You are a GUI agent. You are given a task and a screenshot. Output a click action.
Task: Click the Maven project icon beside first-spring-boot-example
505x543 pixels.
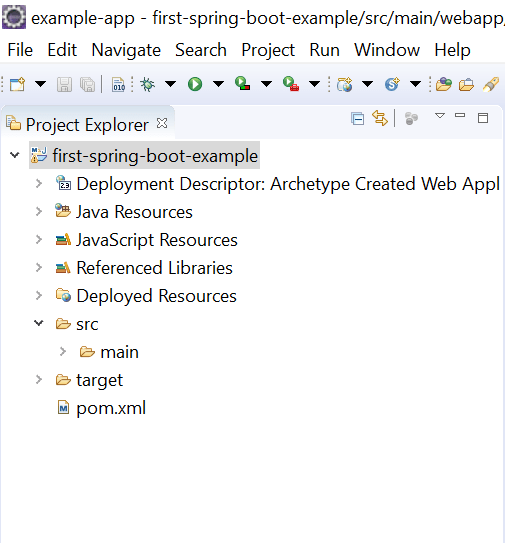(x=38, y=155)
